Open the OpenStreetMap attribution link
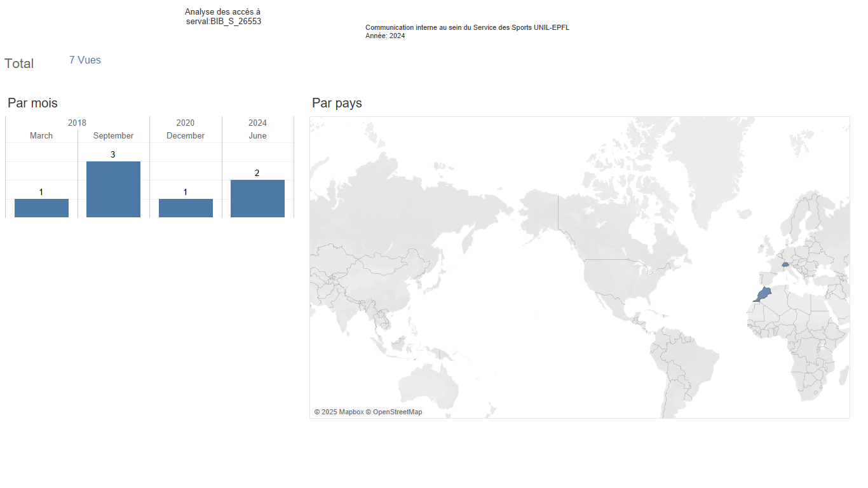The image size is (868, 488). pyautogui.click(x=394, y=412)
